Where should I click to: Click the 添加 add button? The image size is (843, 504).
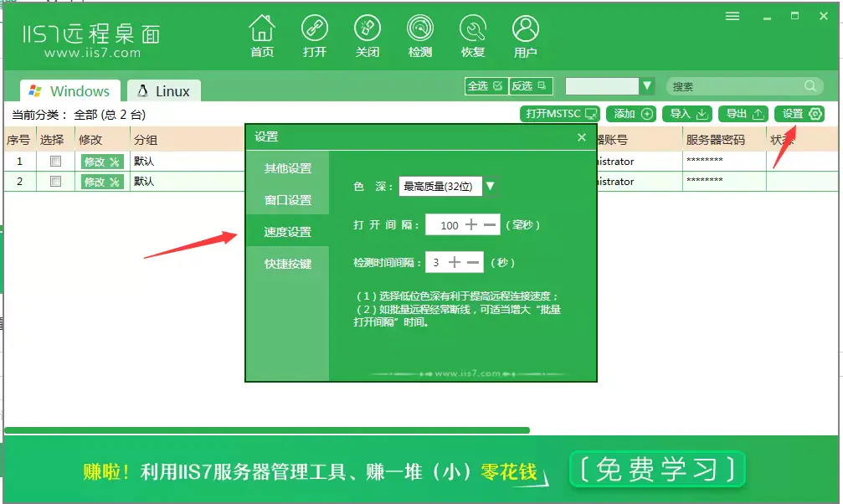(631, 114)
